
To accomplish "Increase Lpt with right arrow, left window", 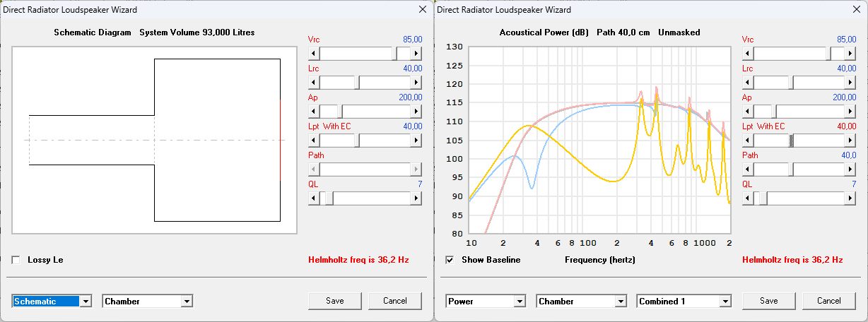I will tap(416, 141).
